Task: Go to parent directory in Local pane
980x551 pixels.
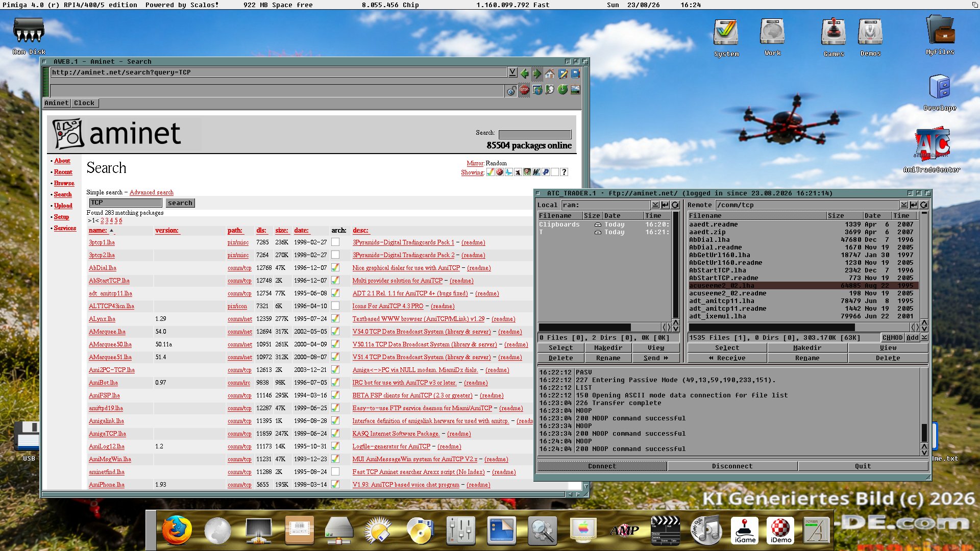Action: point(665,205)
